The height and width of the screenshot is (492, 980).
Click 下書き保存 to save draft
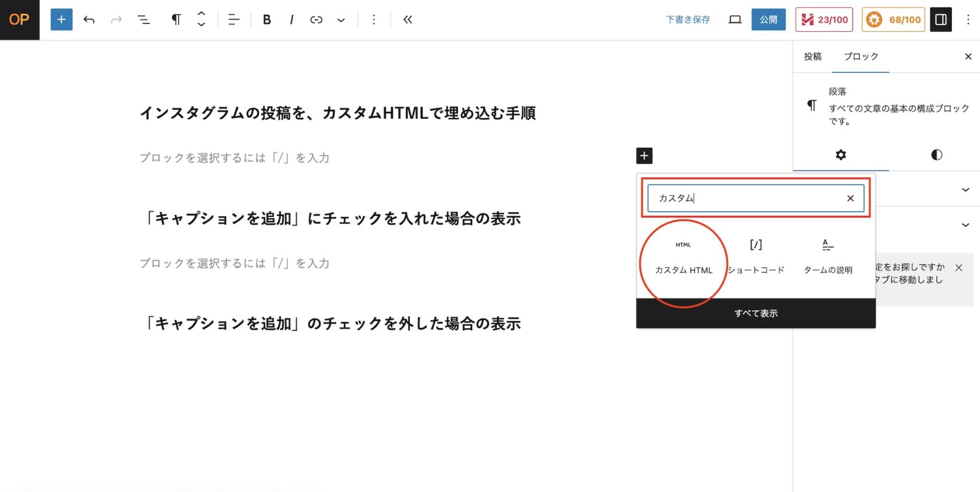click(x=688, y=20)
